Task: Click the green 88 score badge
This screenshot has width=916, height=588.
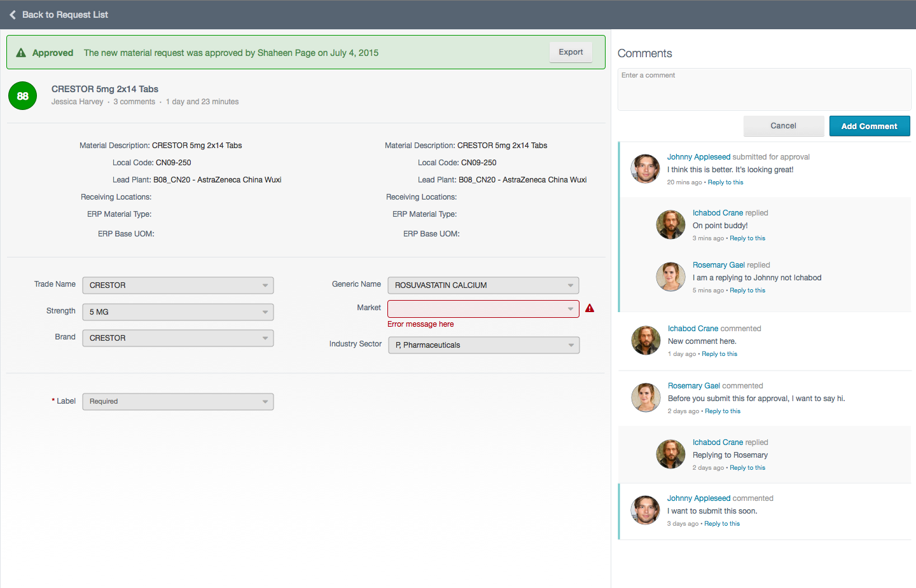Action: [23, 96]
